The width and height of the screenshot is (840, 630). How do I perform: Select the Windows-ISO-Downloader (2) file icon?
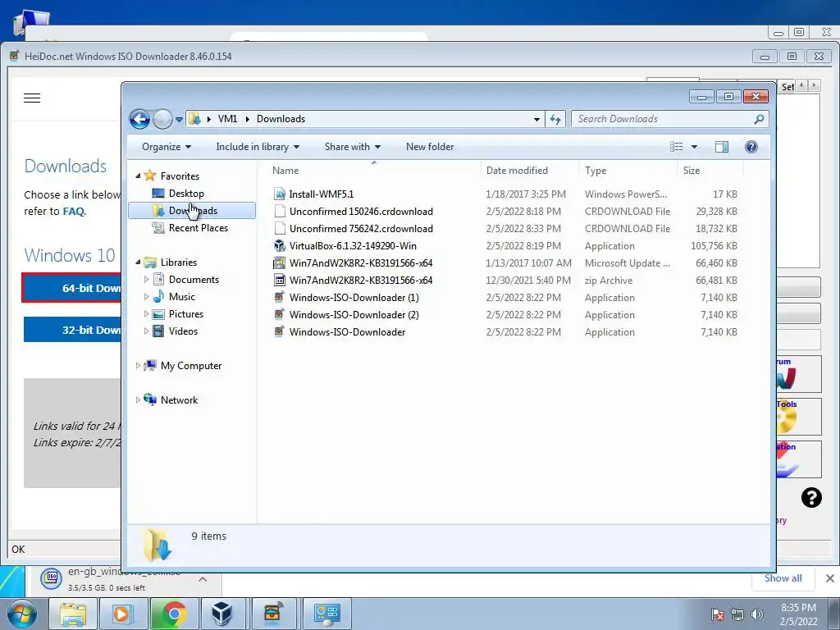[279, 314]
